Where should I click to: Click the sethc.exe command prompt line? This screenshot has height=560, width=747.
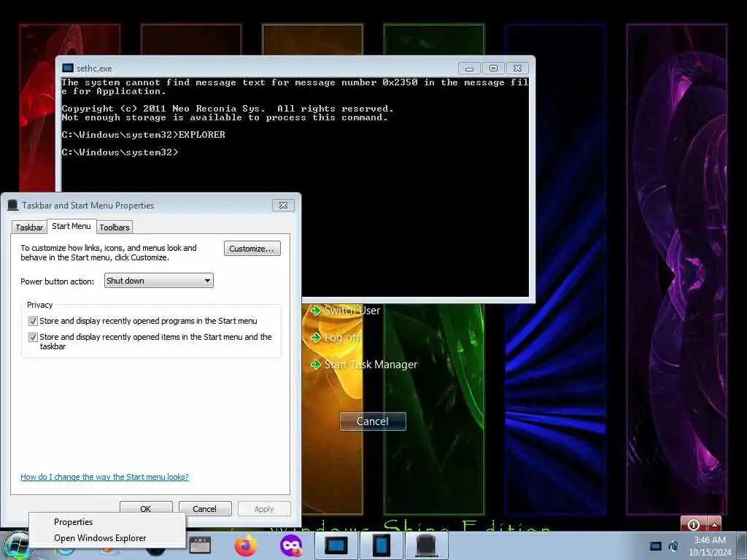[x=120, y=152]
